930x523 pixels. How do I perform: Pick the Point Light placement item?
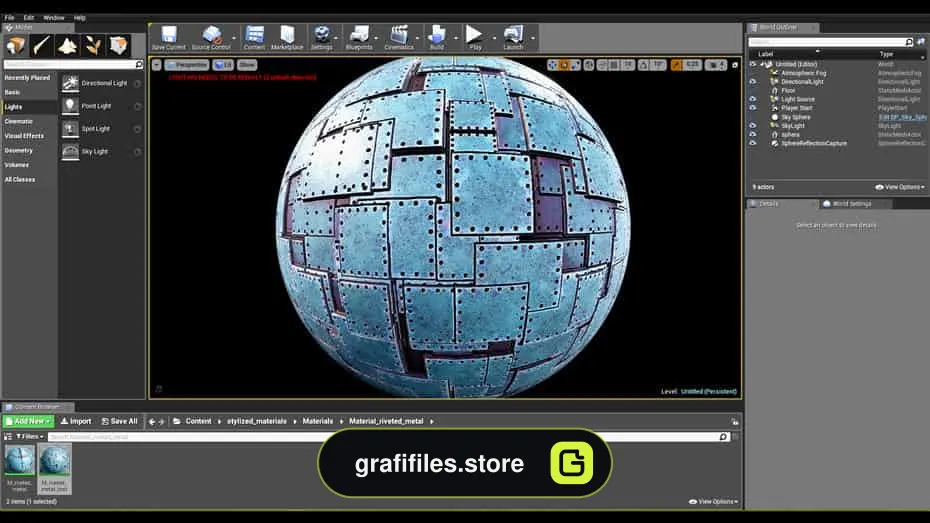point(101,106)
